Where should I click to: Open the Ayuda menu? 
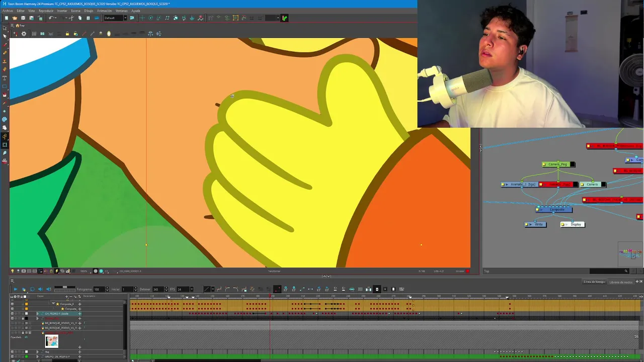point(136,11)
